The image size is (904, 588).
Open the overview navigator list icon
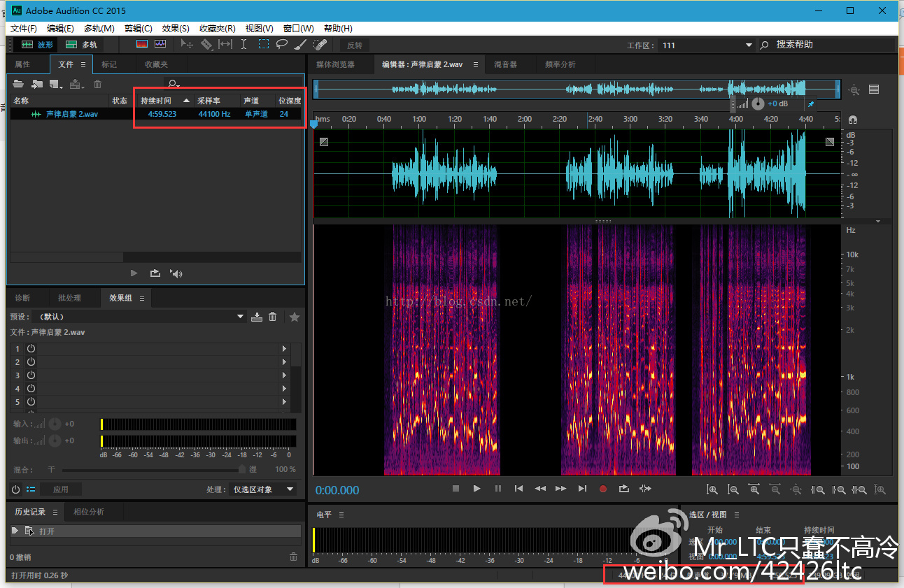pyautogui.click(x=874, y=89)
